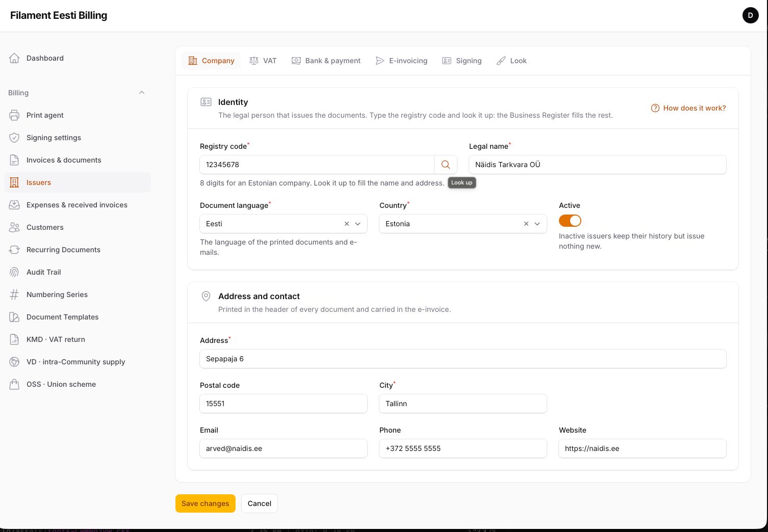
Task: Switch to the Company tab
Action: coord(211,61)
